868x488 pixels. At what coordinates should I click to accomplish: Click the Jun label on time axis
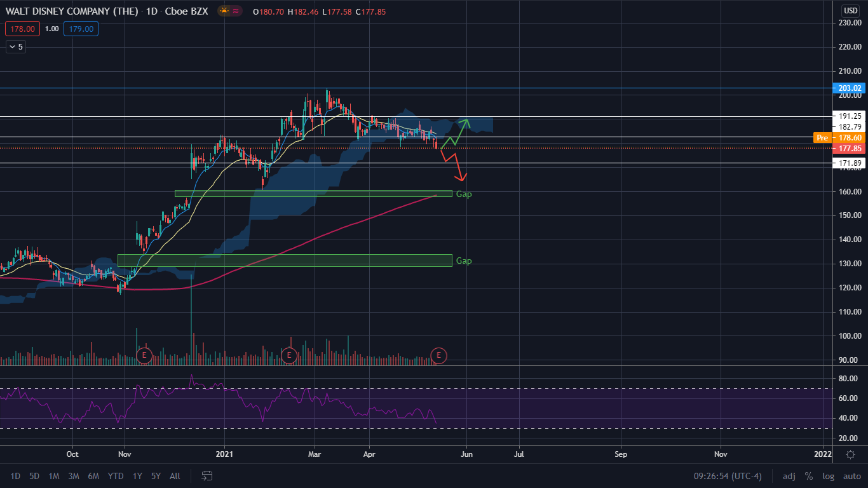tap(466, 454)
